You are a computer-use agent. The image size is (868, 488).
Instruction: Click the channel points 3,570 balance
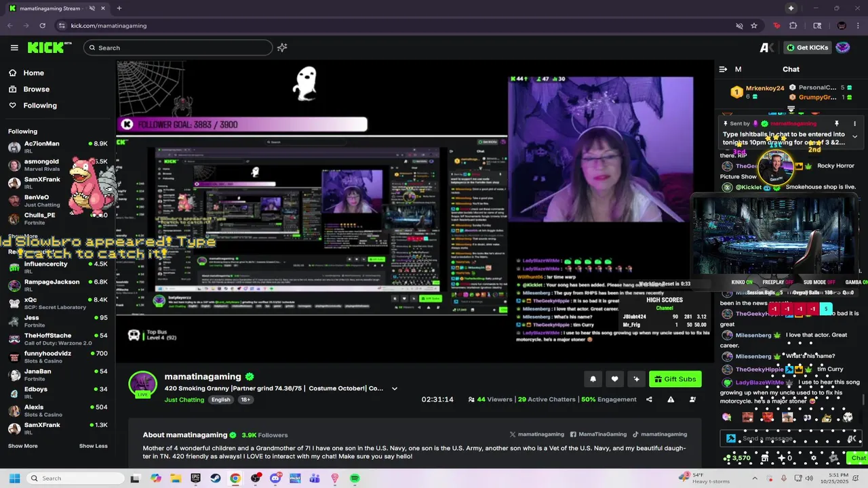[737, 458]
